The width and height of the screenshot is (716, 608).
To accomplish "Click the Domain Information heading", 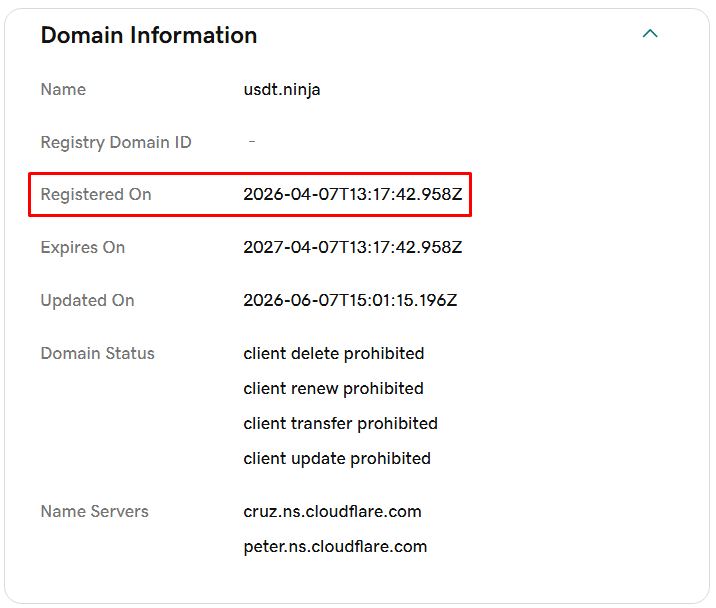I will tap(149, 35).
